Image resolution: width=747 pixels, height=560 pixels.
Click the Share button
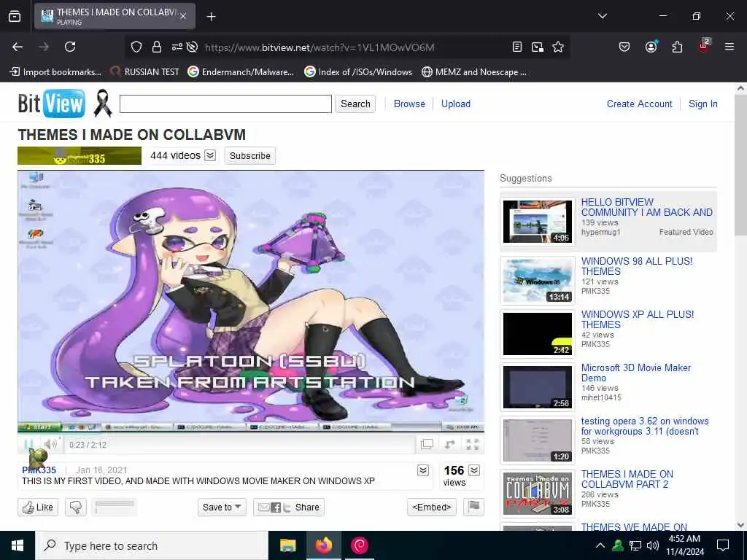[289, 507]
